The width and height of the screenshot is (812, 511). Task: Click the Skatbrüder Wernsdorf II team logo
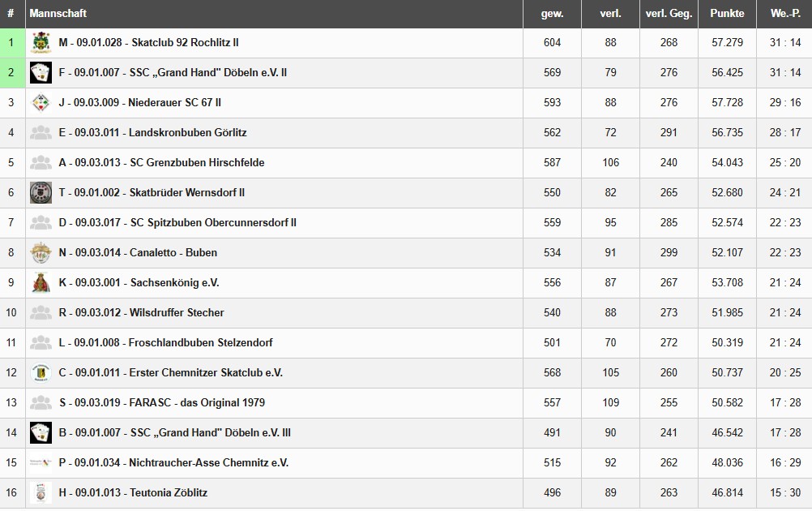point(41,192)
